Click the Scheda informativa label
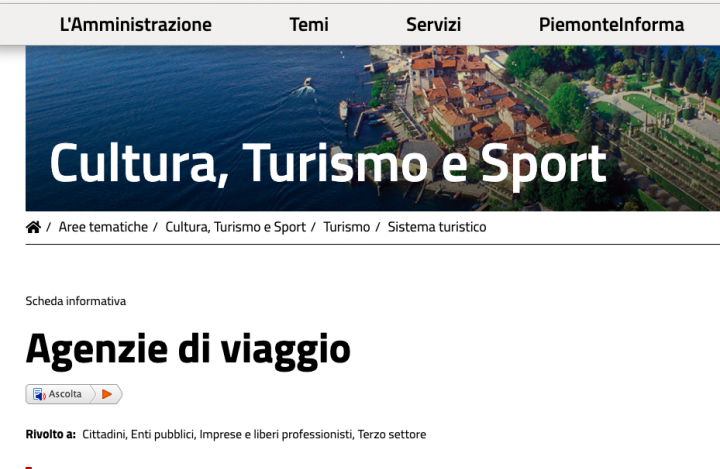 tap(76, 301)
